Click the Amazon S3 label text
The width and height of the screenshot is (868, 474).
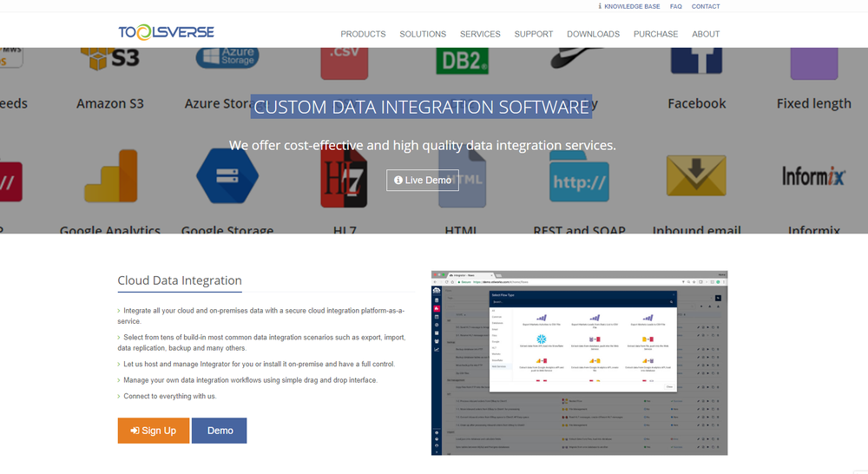[110, 103]
